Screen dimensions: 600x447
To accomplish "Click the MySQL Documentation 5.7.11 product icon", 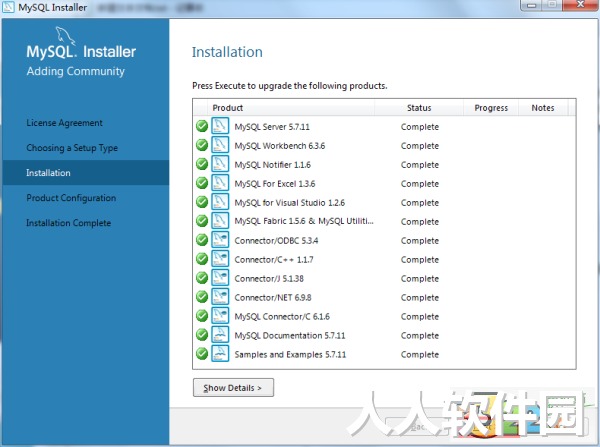I will click(x=220, y=334).
